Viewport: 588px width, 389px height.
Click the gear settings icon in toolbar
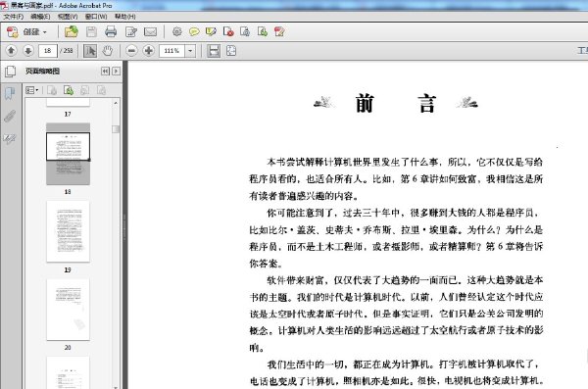click(177, 32)
